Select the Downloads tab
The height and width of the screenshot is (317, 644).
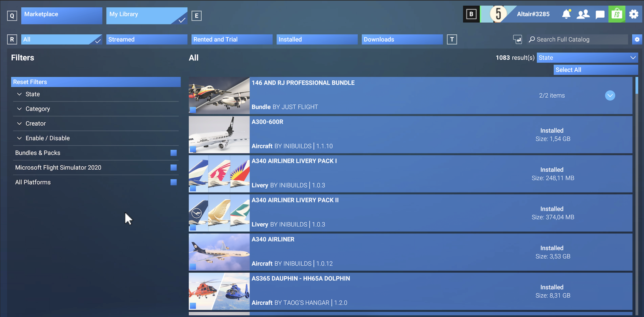(x=402, y=39)
